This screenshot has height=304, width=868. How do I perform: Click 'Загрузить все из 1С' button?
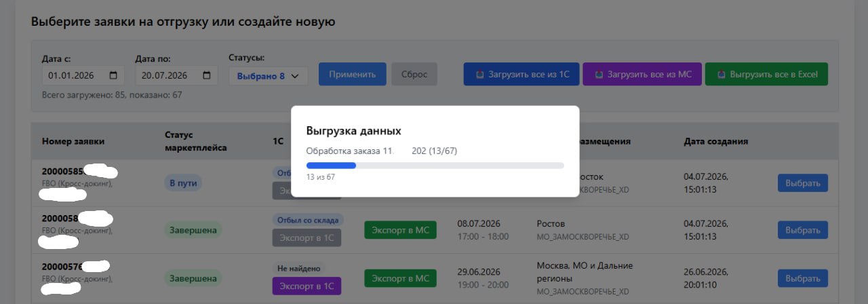click(x=521, y=74)
